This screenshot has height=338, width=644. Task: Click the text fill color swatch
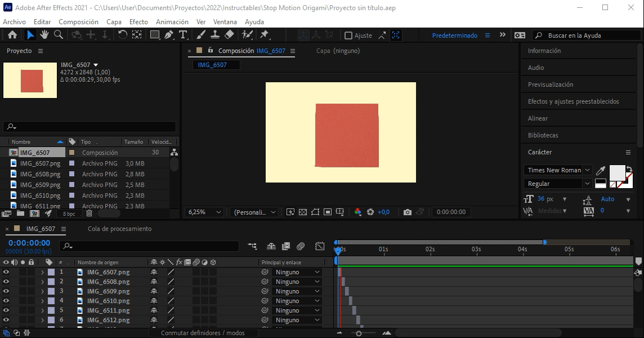(x=617, y=172)
